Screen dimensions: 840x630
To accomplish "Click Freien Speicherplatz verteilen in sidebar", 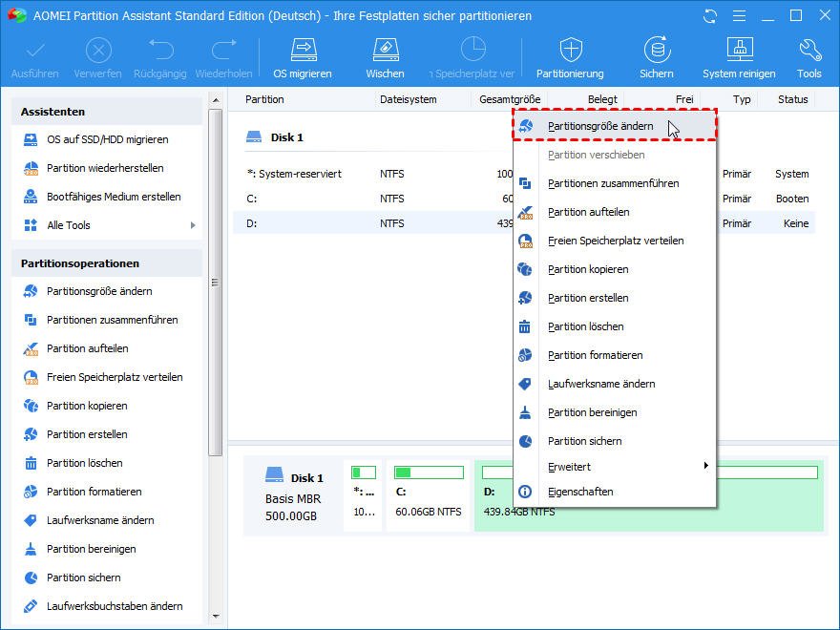I will click(x=115, y=377).
